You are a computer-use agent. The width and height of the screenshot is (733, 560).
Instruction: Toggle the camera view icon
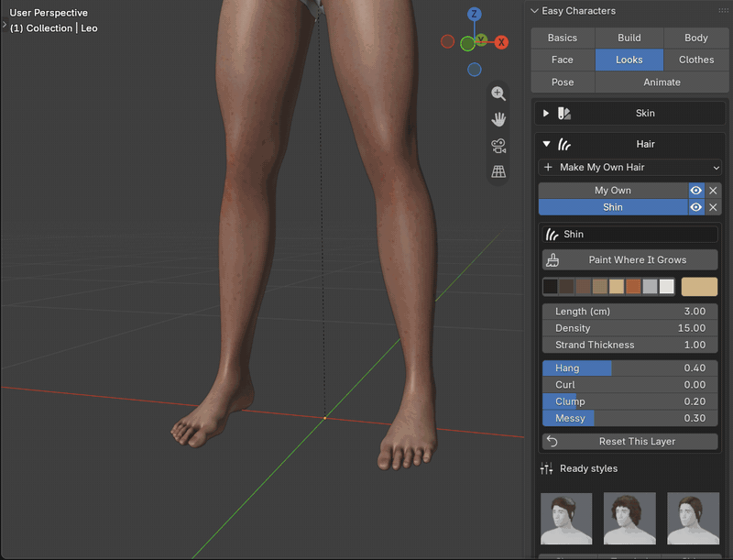click(x=498, y=146)
